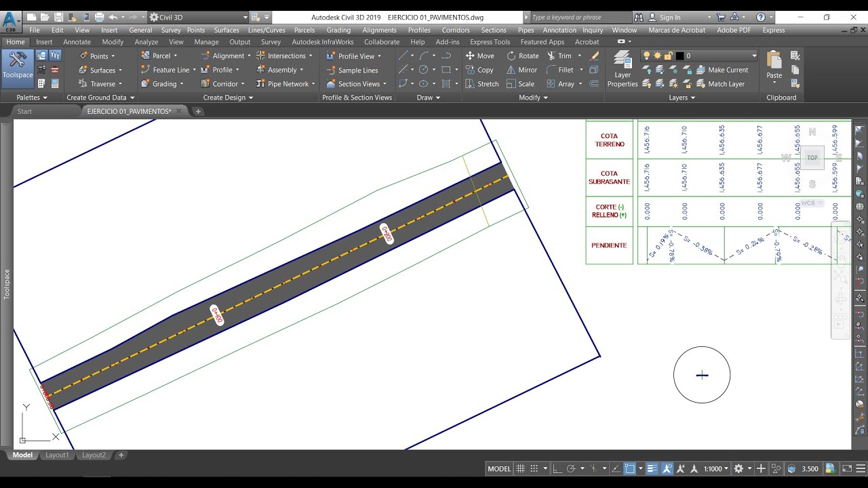Toggle object snap in status bar
Viewport: 868px width, 488px height.
click(x=630, y=468)
